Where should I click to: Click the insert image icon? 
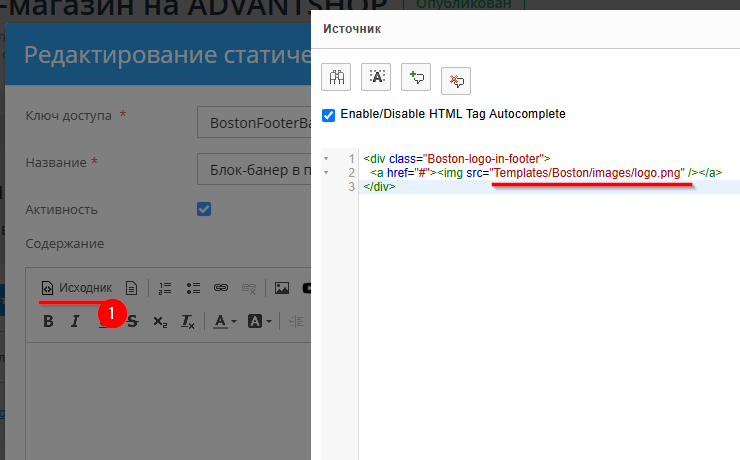click(x=282, y=288)
